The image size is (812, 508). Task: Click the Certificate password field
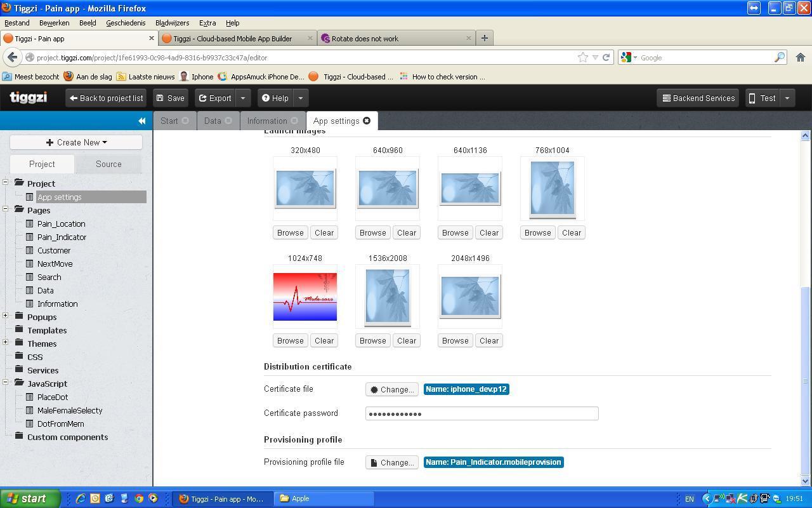pos(481,413)
